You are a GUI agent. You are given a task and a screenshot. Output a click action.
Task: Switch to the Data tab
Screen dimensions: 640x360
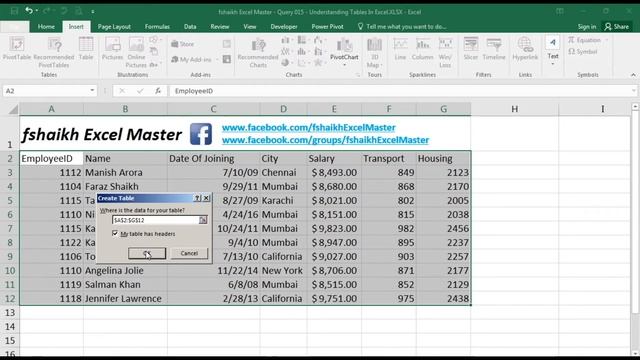point(190,27)
